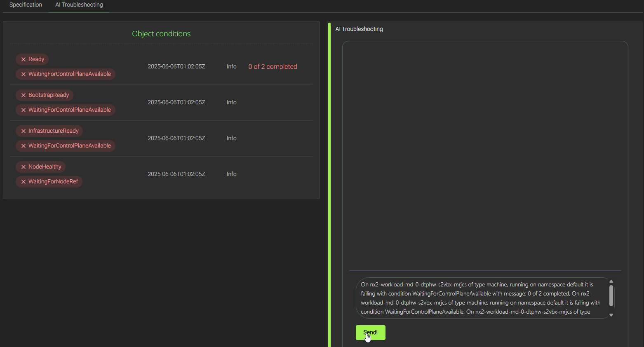Click the '0 of 2 completed' message
The width and height of the screenshot is (644, 347).
[x=273, y=67]
